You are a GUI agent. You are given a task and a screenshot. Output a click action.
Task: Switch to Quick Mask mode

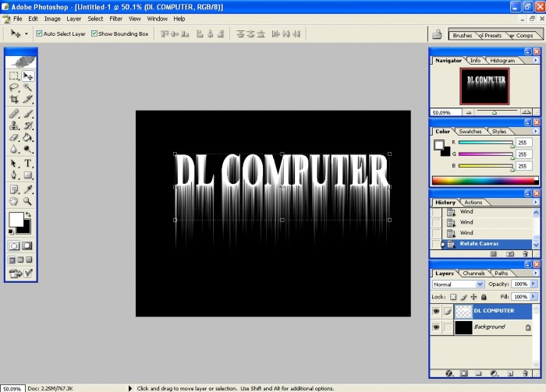27,246
